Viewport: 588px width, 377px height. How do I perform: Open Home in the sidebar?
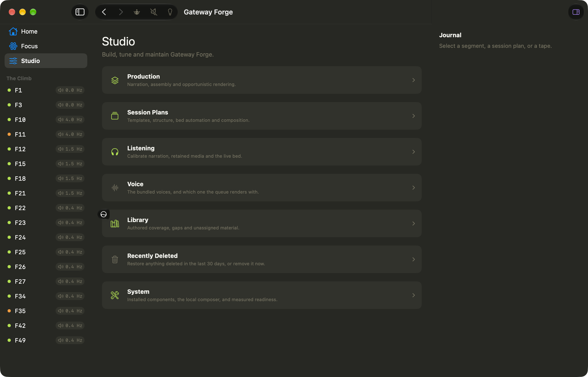[x=46, y=31]
